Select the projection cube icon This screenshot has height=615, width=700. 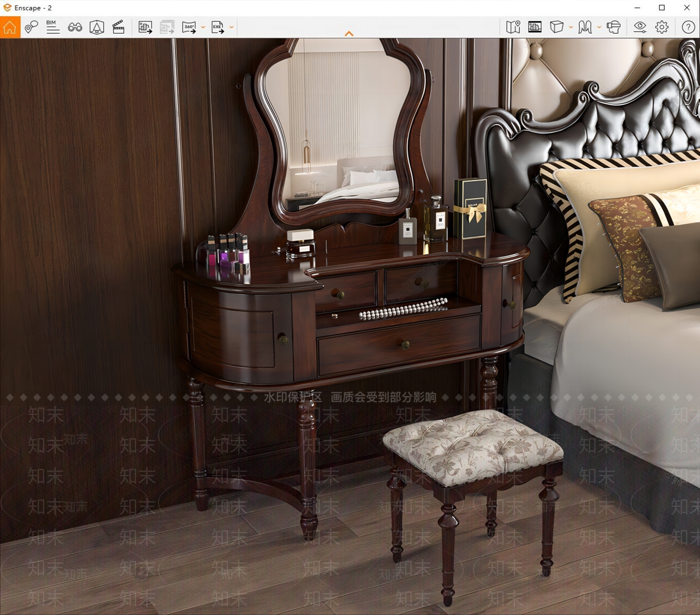point(556,27)
